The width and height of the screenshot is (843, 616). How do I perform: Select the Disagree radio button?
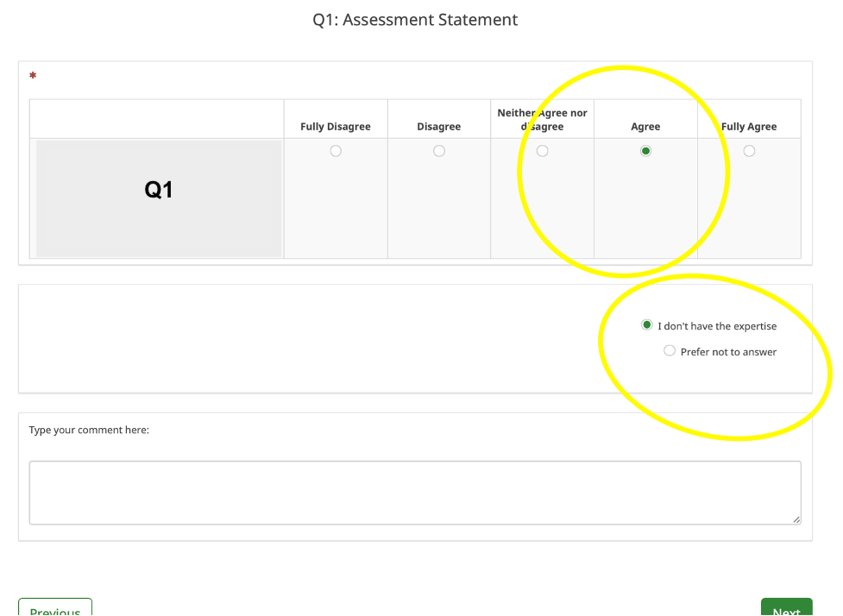[x=439, y=151]
